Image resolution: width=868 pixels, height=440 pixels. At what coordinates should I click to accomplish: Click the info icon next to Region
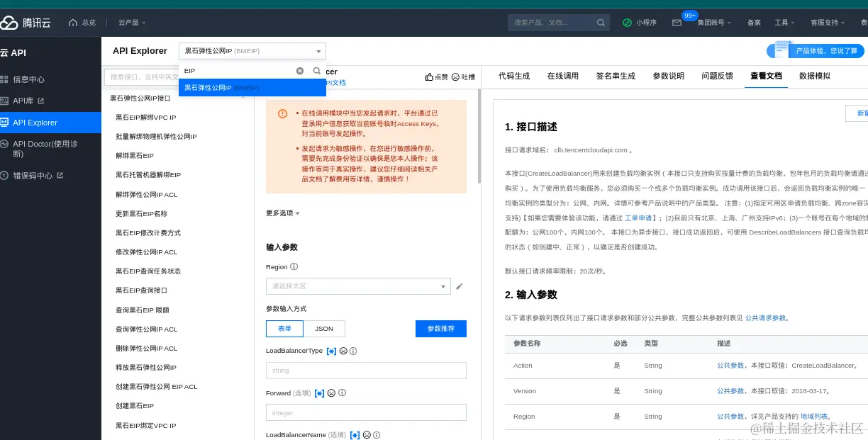(x=294, y=267)
